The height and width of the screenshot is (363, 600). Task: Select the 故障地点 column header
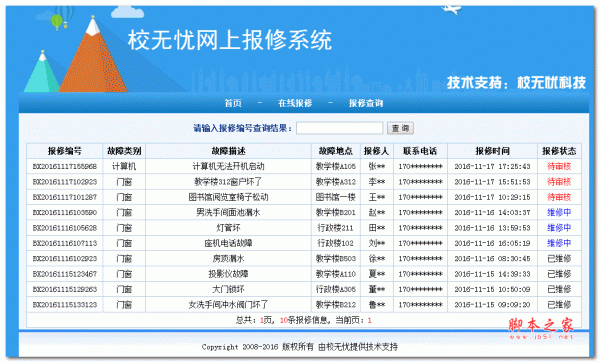click(336, 151)
